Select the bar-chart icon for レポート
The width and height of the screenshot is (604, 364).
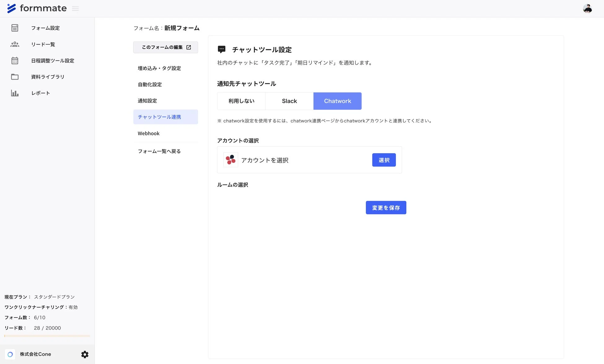pos(15,93)
